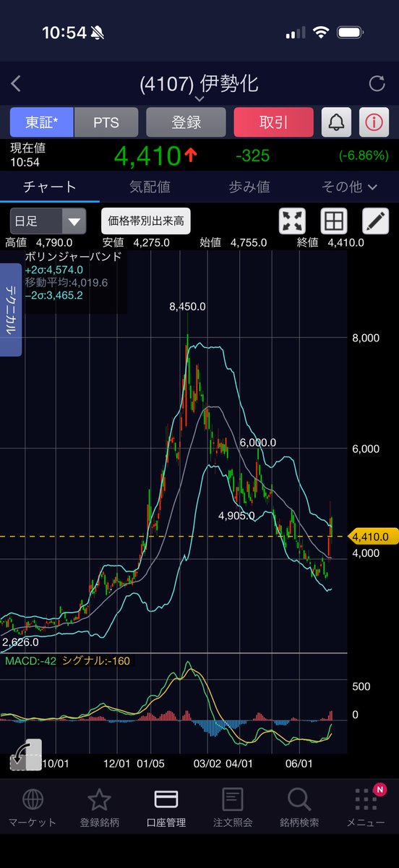Screen dimensions: 399x868
Task: Open the red info icon
Action: point(373,122)
